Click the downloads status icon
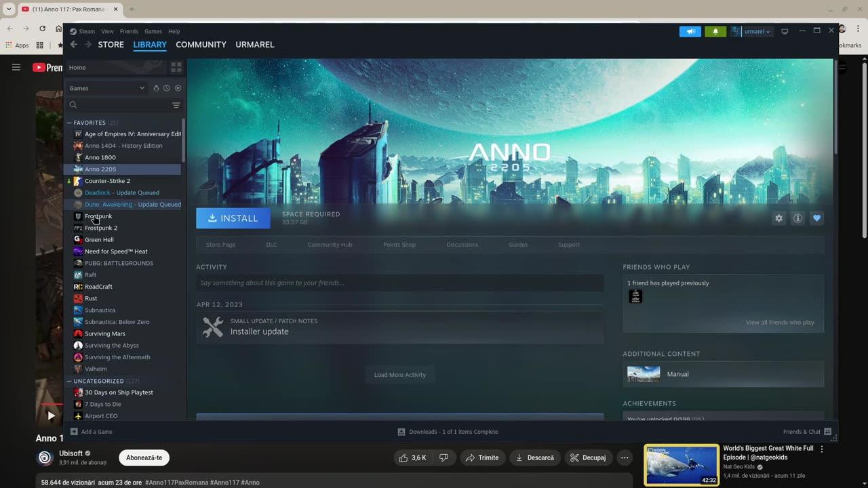Viewport: 868px width, 488px height. tap(401, 432)
